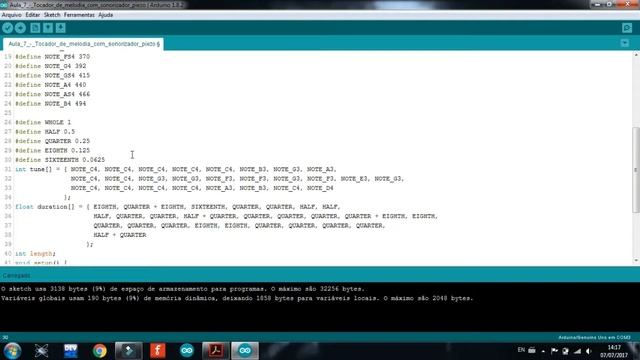This screenshot has width=640, height=360.
Task: Click the editor scrollbar up arrow
Action: pyautogui.click(x=636, y=55)
